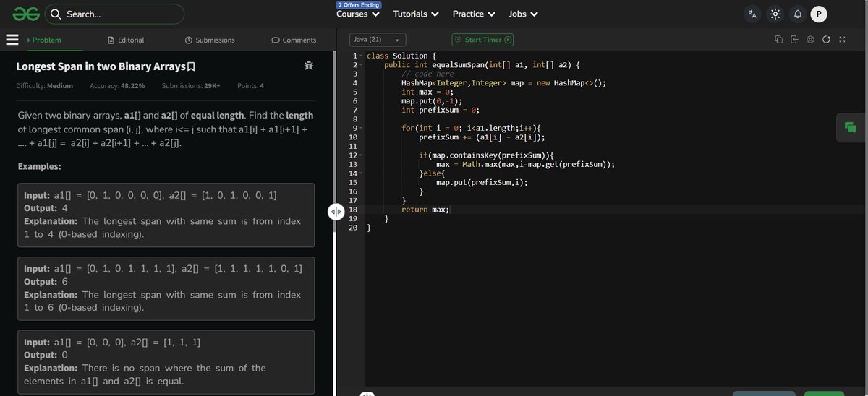Viewport: 868px width, 396px height.
Task: Place cursor on the 'map.put(prefixSum,i);' line
Action: coord(482,183)
